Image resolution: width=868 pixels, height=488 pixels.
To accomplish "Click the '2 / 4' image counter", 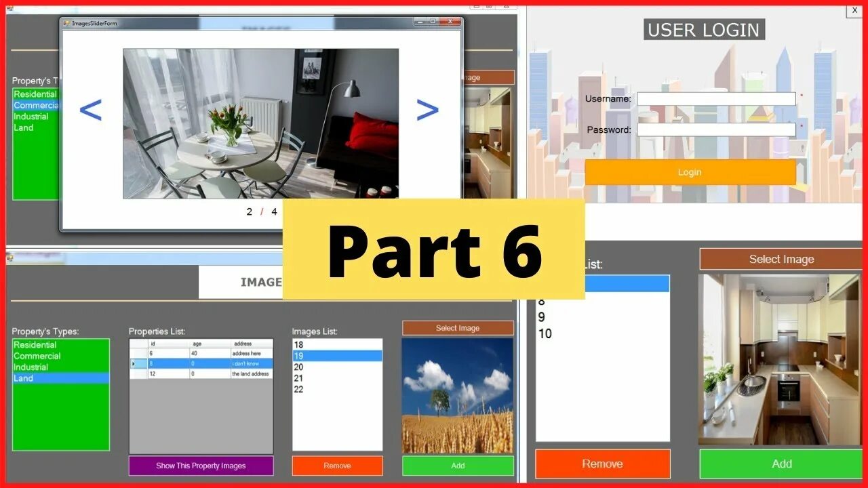I will [261, 211].
